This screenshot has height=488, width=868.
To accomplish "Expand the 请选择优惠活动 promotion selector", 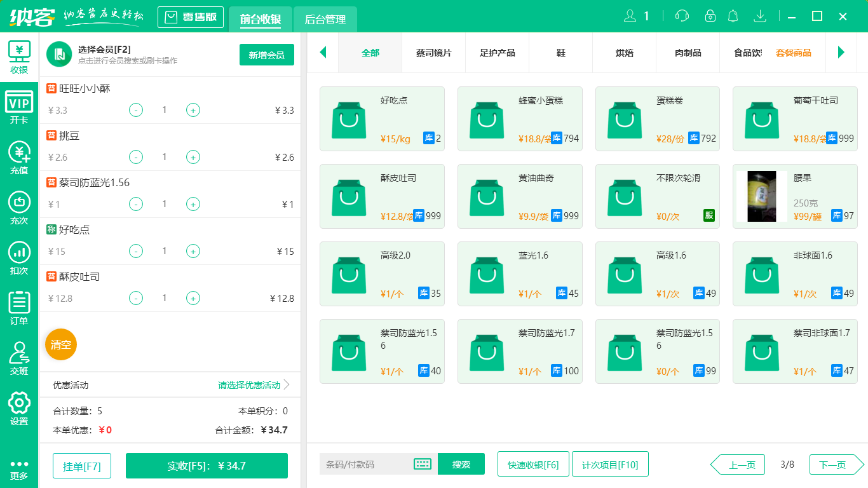I will click(x=248, y=384).
